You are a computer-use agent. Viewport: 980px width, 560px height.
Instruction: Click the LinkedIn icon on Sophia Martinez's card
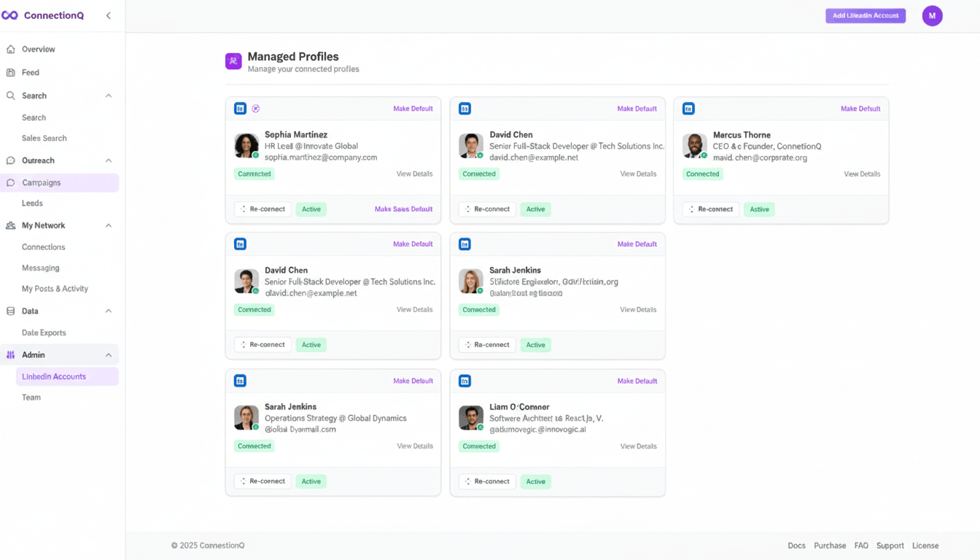[x=240, y=108]
